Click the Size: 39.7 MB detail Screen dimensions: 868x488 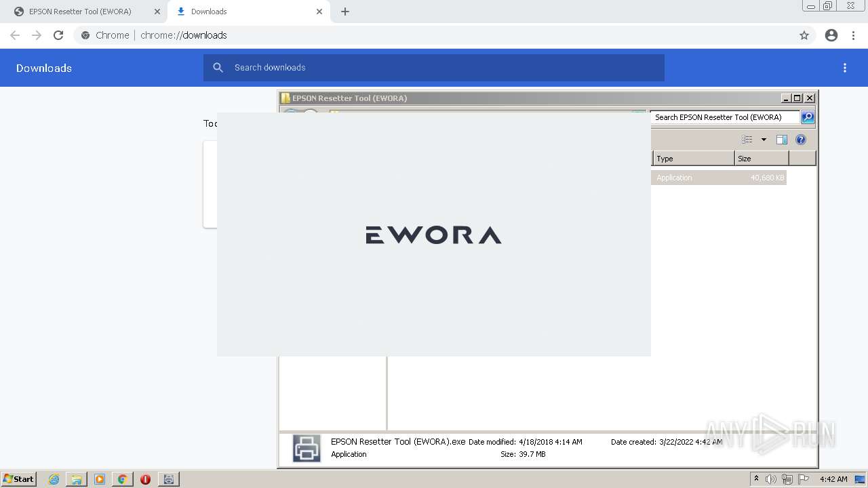523,454
